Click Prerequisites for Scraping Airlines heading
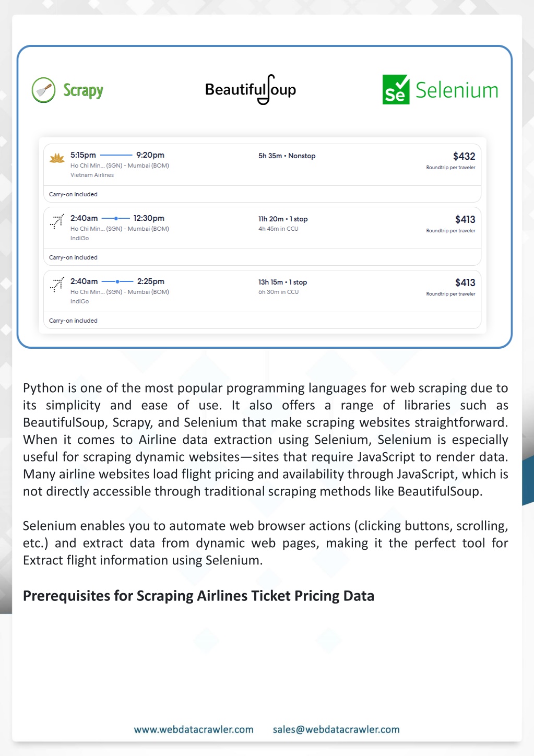 click(x=198, y=596)
